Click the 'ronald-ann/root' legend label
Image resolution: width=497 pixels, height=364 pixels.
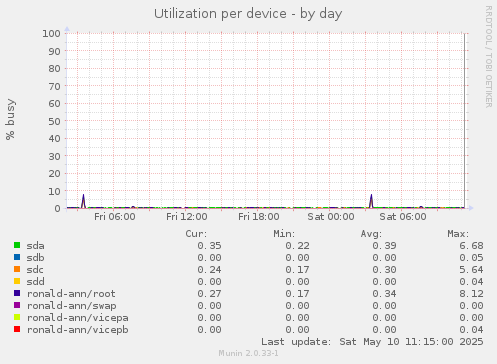coord(71,294)
